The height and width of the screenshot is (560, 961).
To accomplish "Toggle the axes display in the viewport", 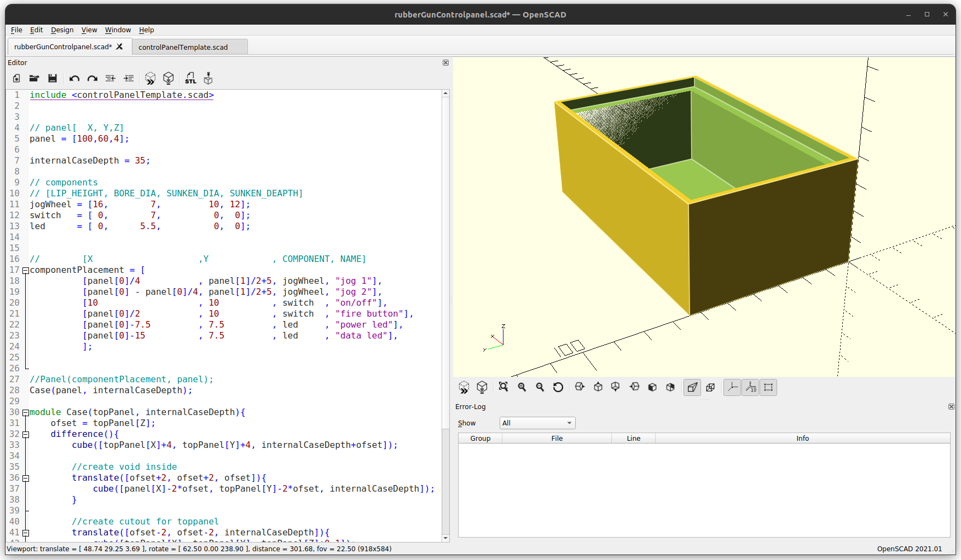I will (x=732, y=387).
